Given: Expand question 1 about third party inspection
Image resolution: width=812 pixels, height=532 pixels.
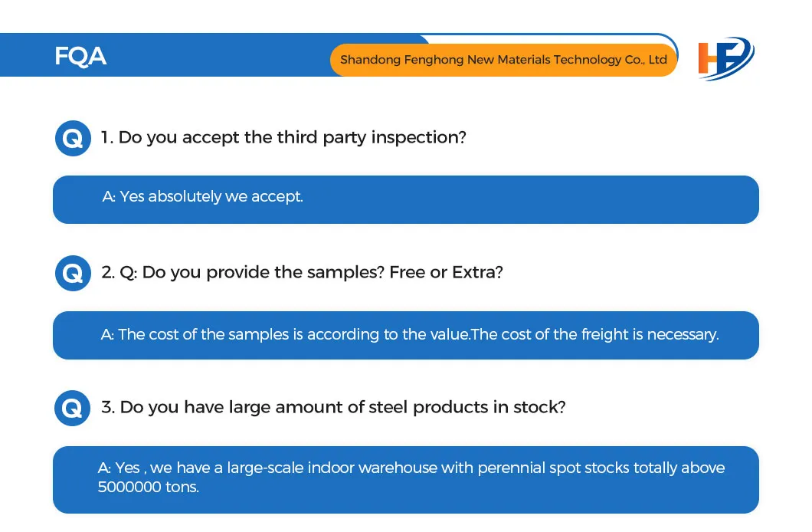Looking at the screenshot, I should pyautogui.click(x=283, y=138).
